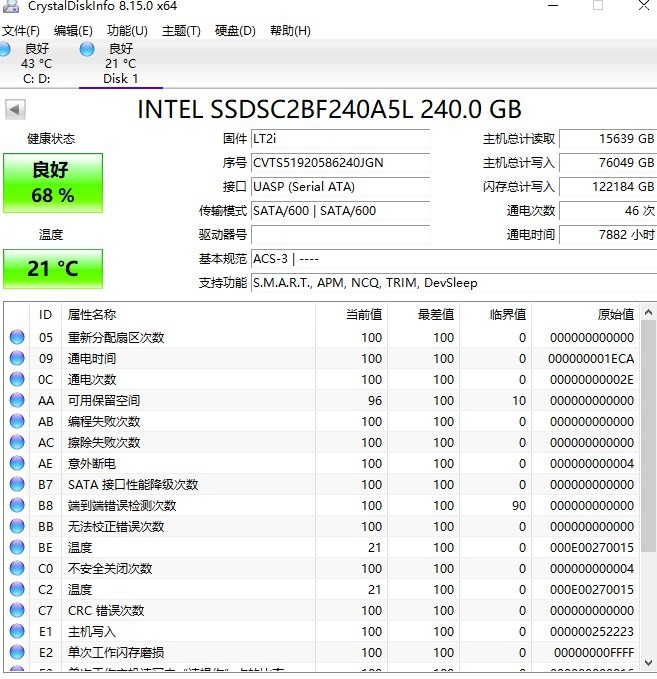Image resolution: width=657 pixels, height=679 pixels.
Task: Click total host writes 76049 GB
Action: (608, 163)
